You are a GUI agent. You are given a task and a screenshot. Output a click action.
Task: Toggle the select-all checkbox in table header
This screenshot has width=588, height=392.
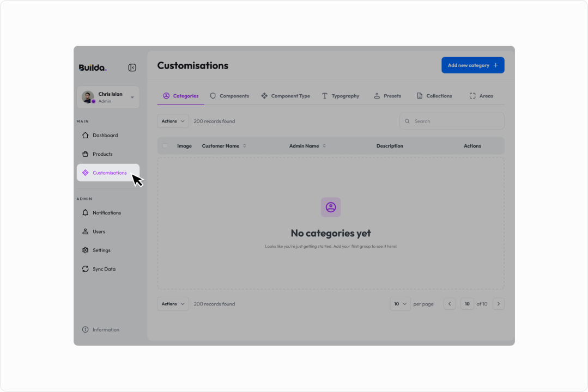[165, 146]
